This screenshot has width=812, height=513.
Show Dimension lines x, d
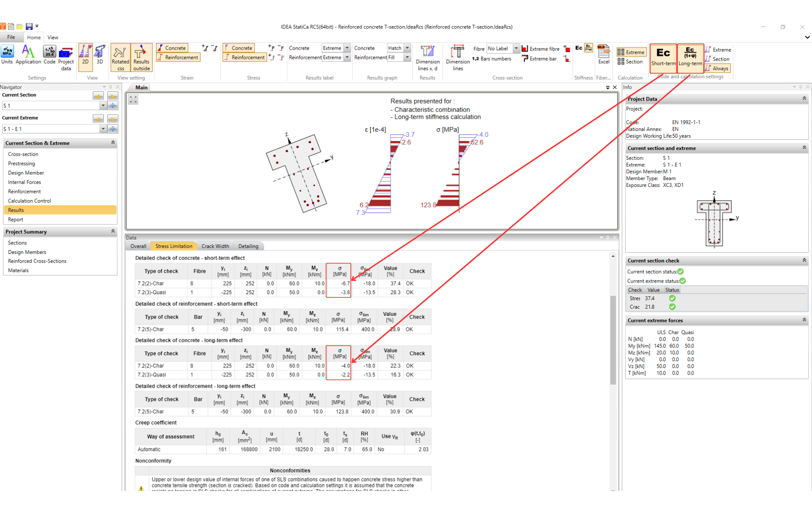(x=427, y=58)
